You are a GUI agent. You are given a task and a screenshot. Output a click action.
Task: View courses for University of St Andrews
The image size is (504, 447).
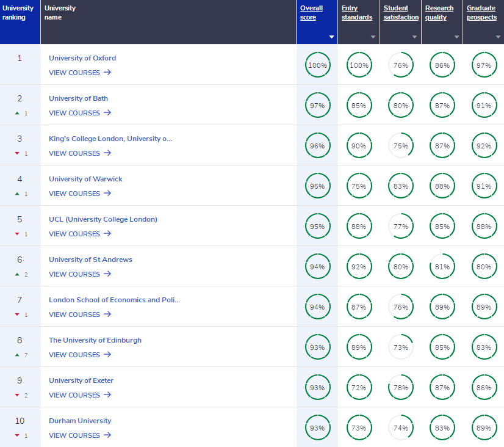[80, 274]
